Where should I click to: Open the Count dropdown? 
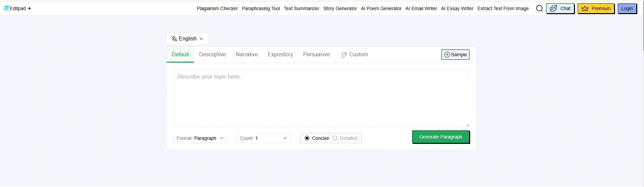click(263, 138)
